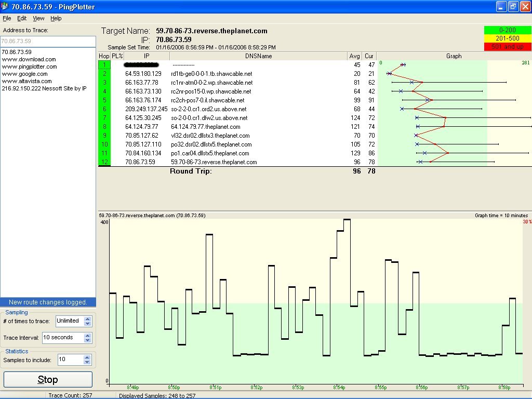
Task: Select hop 7 row with IP 64.125.30.245
Action: point(143,118)
